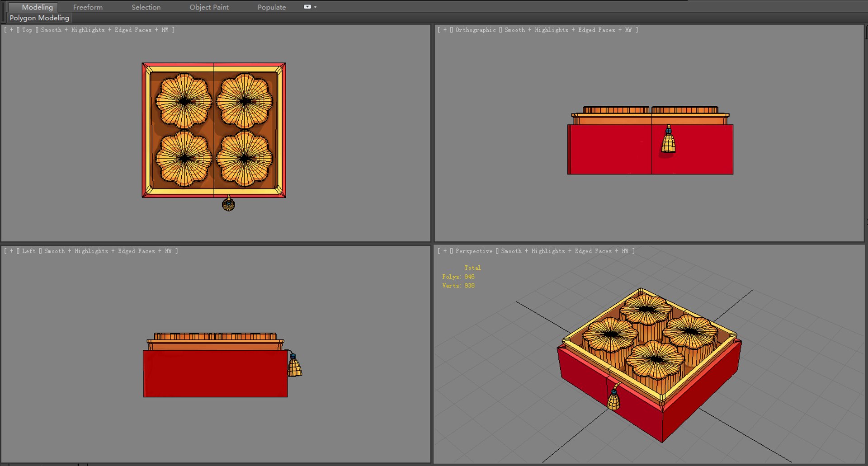The height and width of the screenshot is (466, 868).
Task: Open shading menu in Perspective viewport
Action: click(565, 251)
